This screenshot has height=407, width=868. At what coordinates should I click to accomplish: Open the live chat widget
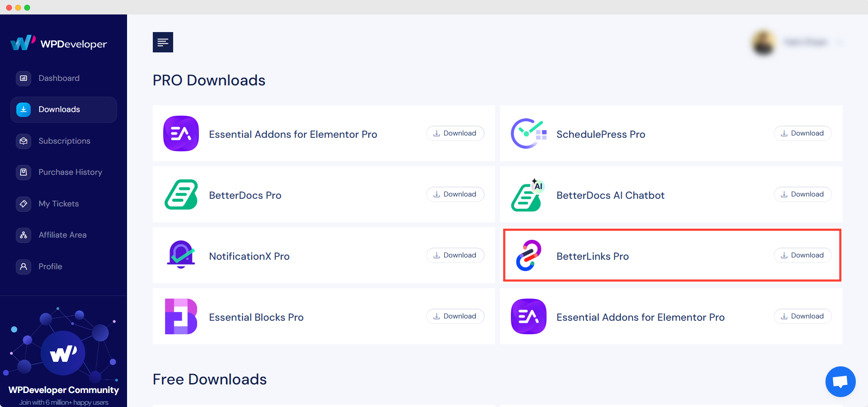pyautogui.click(x=840, y=382)
